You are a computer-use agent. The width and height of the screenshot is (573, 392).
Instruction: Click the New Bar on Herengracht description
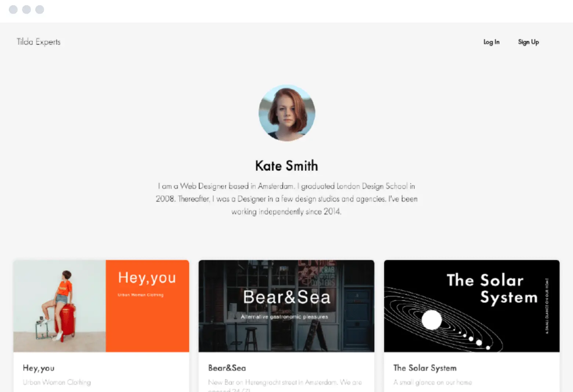(x=285, y=382)
